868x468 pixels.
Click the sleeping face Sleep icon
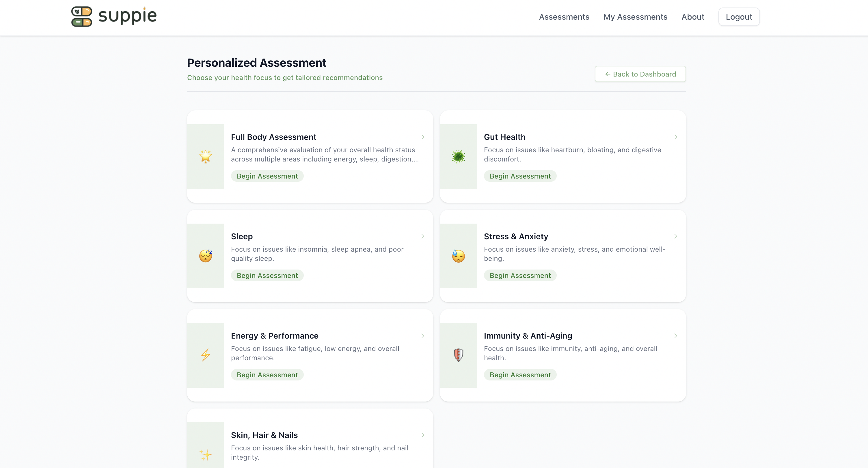click(205, 256)
